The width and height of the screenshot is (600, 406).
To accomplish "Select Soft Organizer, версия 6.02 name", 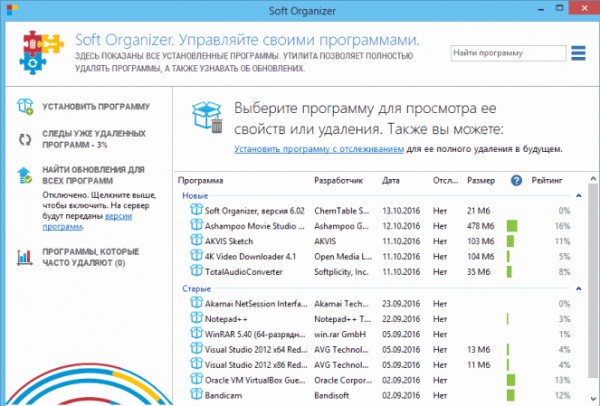I will pos(254,211).
